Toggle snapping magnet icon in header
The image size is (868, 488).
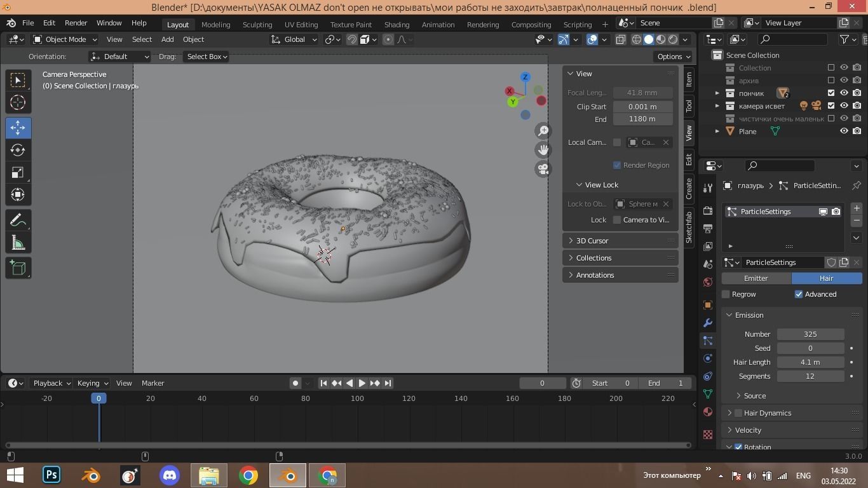click(352, 39)
